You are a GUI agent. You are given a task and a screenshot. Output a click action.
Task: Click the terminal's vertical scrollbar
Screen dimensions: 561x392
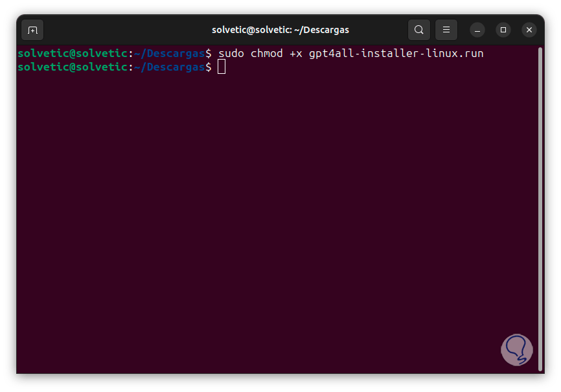(x=540, y=207)
